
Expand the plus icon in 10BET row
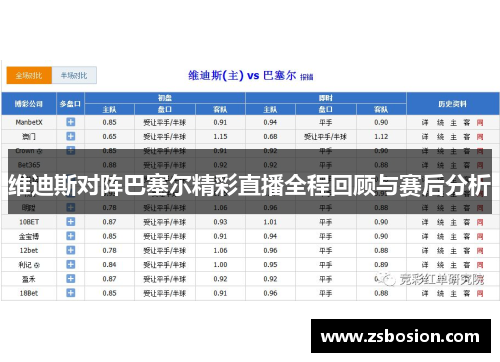tap(71, 222)
